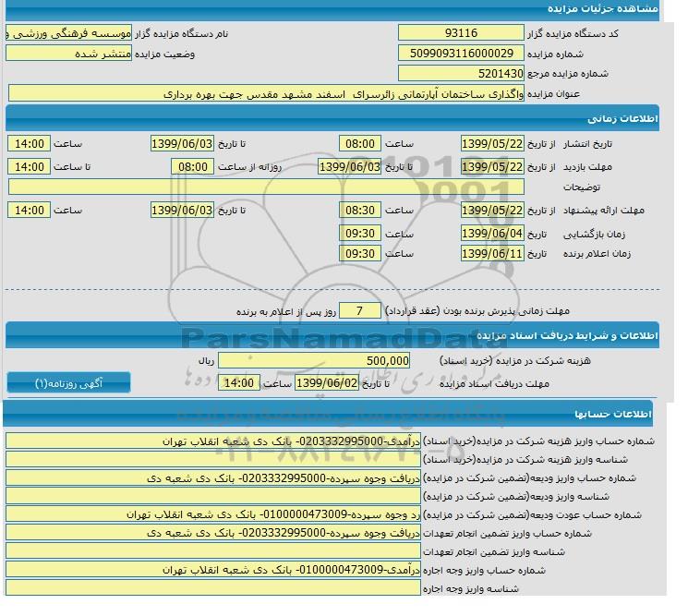Click proposal end date in مهلت ارائه پیشنهاد row
Screen dimensions: 688x616
point(182,211)
